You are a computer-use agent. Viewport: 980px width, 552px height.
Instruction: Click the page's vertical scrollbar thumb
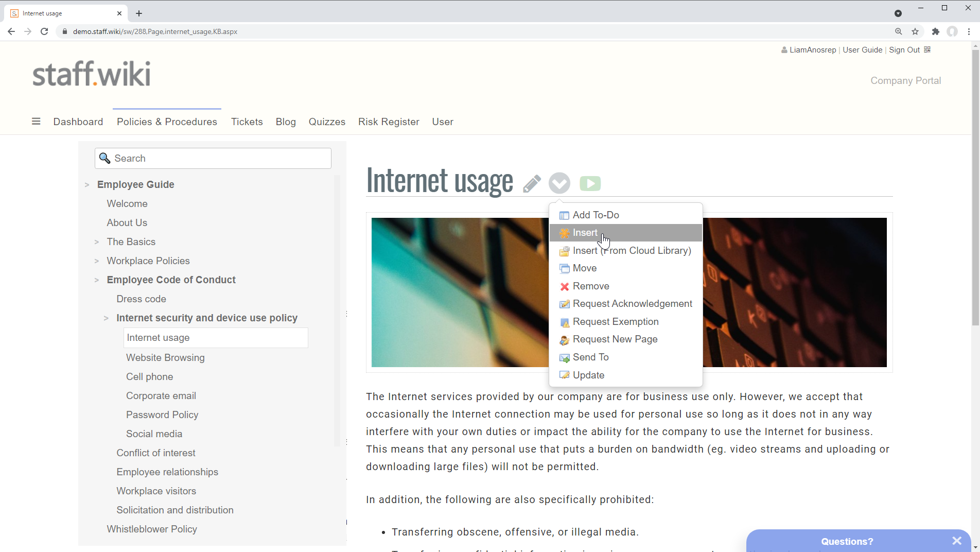pos(975,188)
